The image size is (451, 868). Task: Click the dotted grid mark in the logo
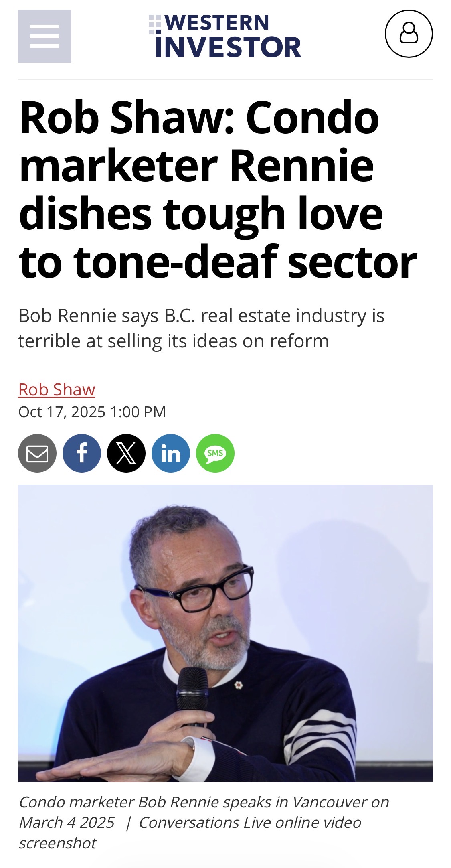(x=154, y=24)
